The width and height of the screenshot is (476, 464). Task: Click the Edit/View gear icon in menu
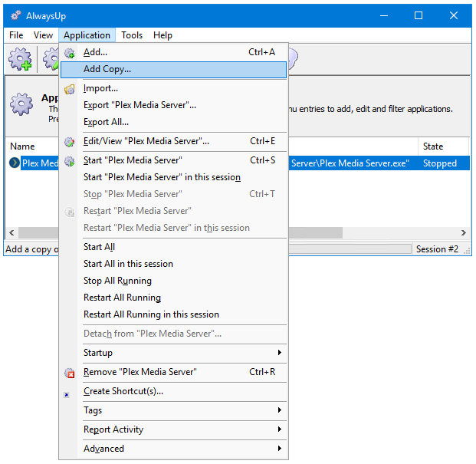click(70, 142)
